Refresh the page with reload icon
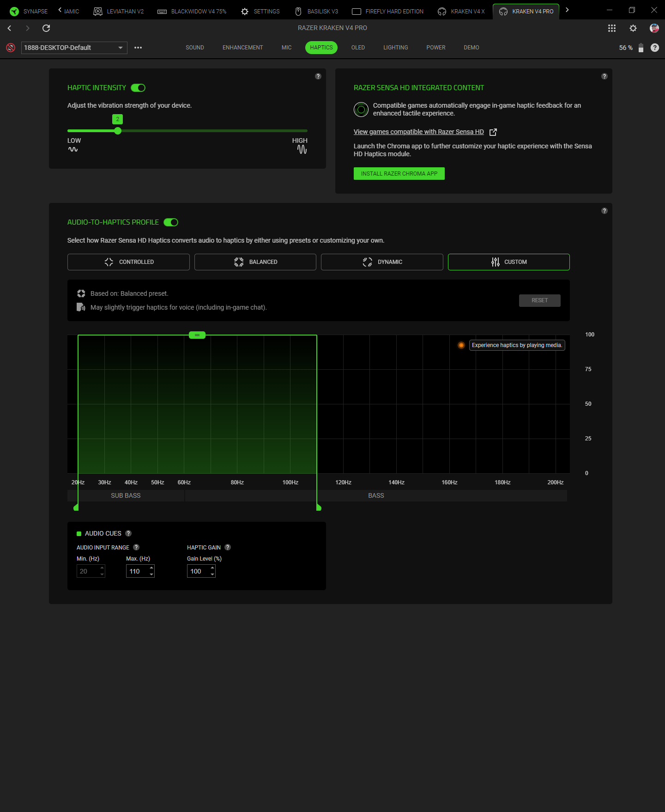The image size is (665, 812). [x=46, y=28]
